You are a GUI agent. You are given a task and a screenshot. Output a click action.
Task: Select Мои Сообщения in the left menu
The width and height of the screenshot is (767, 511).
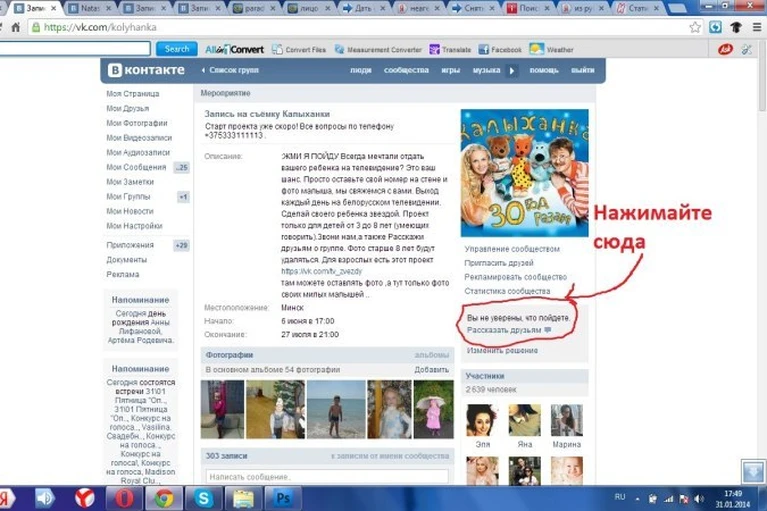tap(136, 167)
